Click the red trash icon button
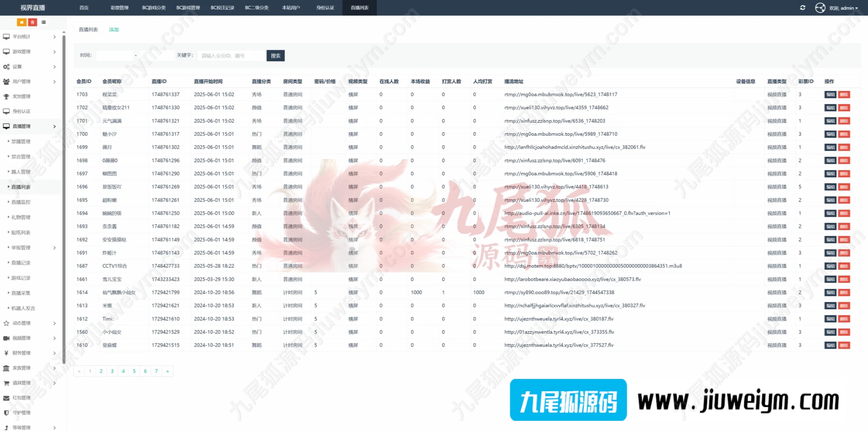The height and width of the screenshot is (431, 868). tap(32, 22)
